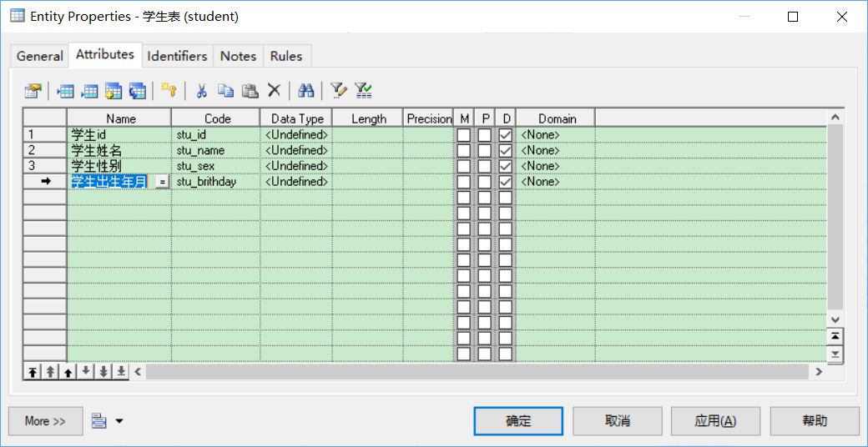The width and height of the screenshot is (868, 447).
Task: Click the move up one page arrow
Action: (50, 372)
